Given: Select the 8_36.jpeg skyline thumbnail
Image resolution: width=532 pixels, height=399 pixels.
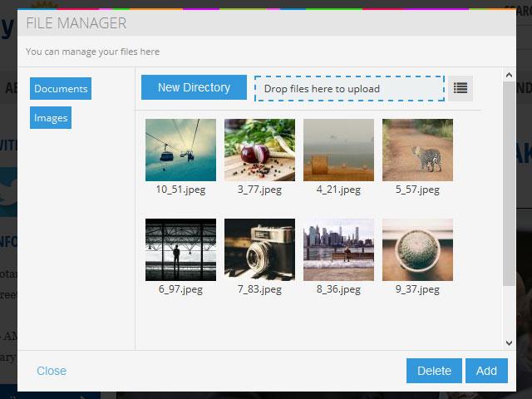Looking at the screenshot, I should tap(338, 249).
